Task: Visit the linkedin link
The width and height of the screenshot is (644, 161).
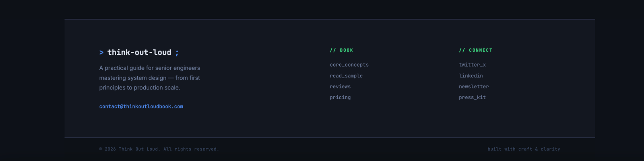Action: coord(471,75)
